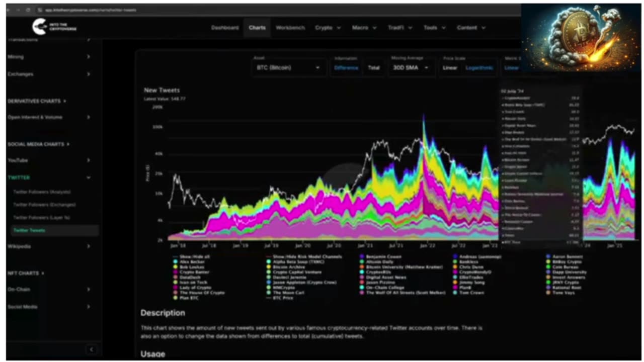The width and height of the screenshot is (644, 362).
Task: Click the Alex Becker legend color dot
Action: coord(175,262)
